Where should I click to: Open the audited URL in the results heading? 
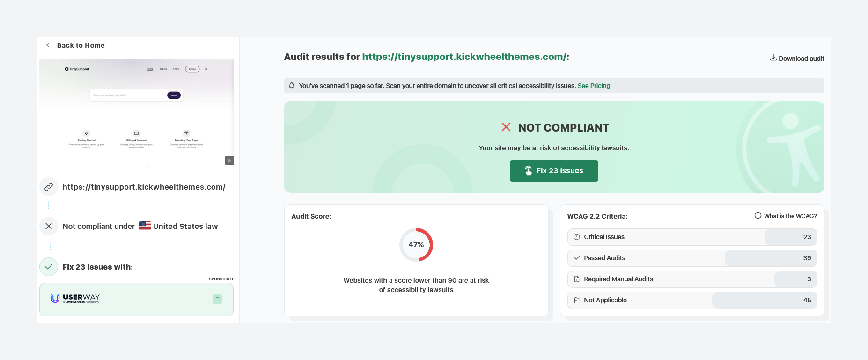pyautogui.click(x=464, y=57)
